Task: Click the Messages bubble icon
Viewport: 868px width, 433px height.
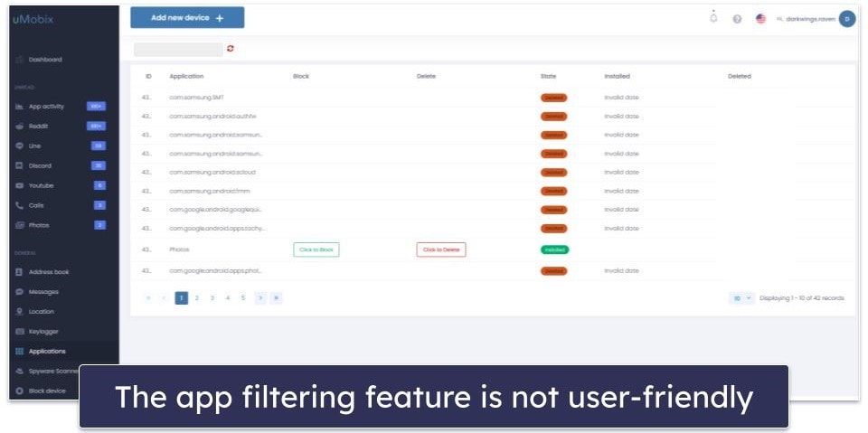Action: (x=19, y=292)
